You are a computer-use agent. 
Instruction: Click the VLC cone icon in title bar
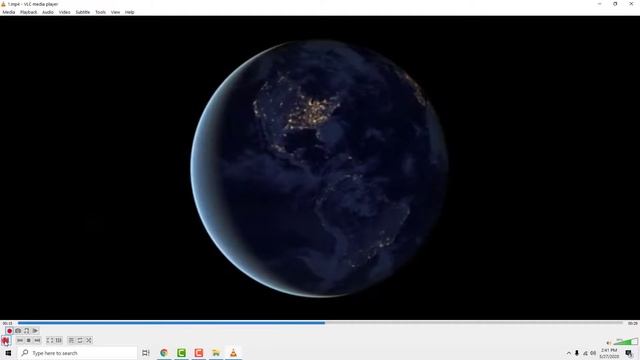[3, 4]
